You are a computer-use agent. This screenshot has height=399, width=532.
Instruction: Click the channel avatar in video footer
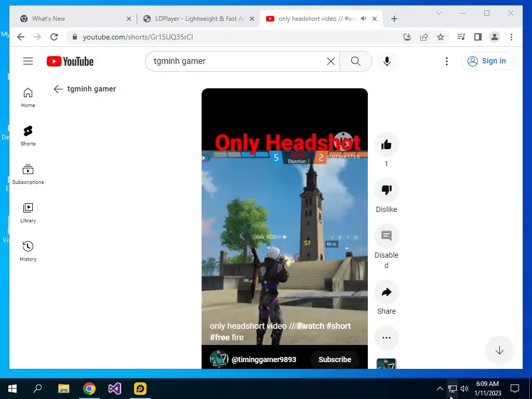pos(219,359)
